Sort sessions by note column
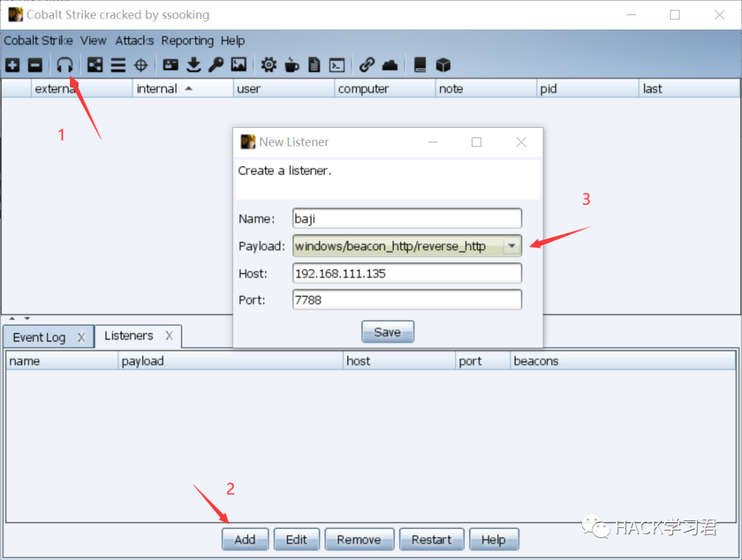This screenshot has width=742, height=560. click(486, 89)
